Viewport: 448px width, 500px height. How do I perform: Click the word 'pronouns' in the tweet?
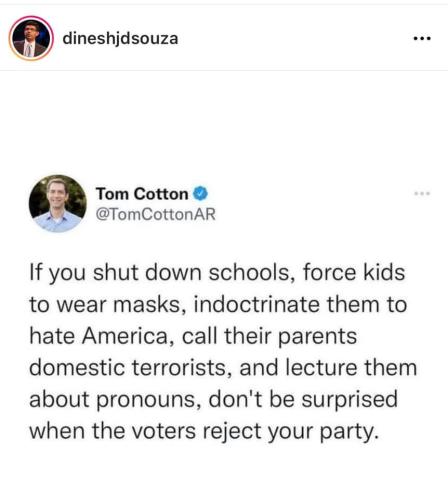coord(149,400)
